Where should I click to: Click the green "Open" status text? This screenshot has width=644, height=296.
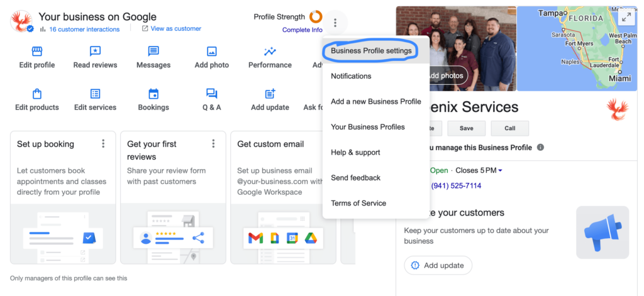tap(439, 170)
